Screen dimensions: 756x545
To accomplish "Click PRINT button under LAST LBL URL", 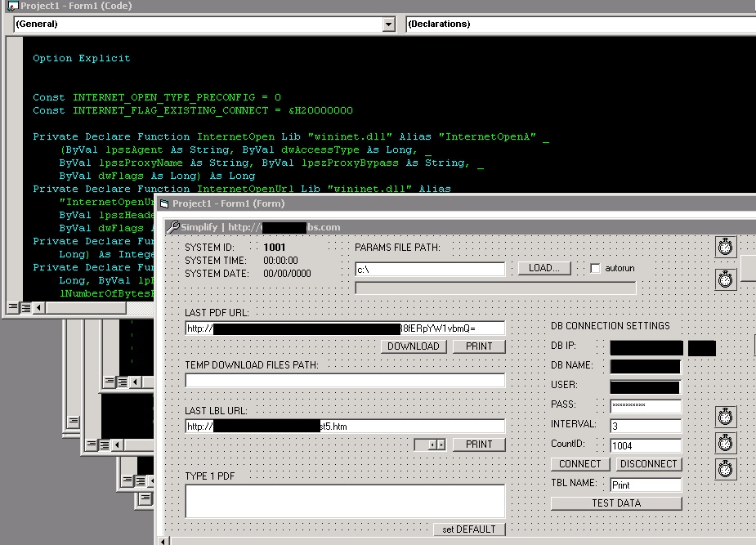I will pyautogui.click(x=479, y=444).
